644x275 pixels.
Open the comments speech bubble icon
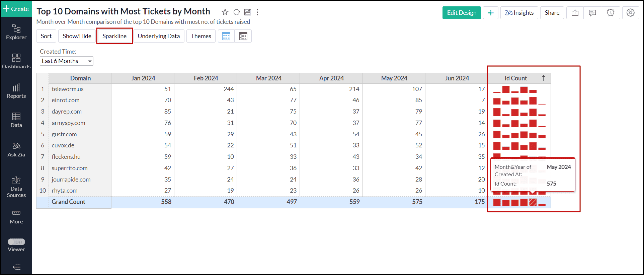point(592,13)
